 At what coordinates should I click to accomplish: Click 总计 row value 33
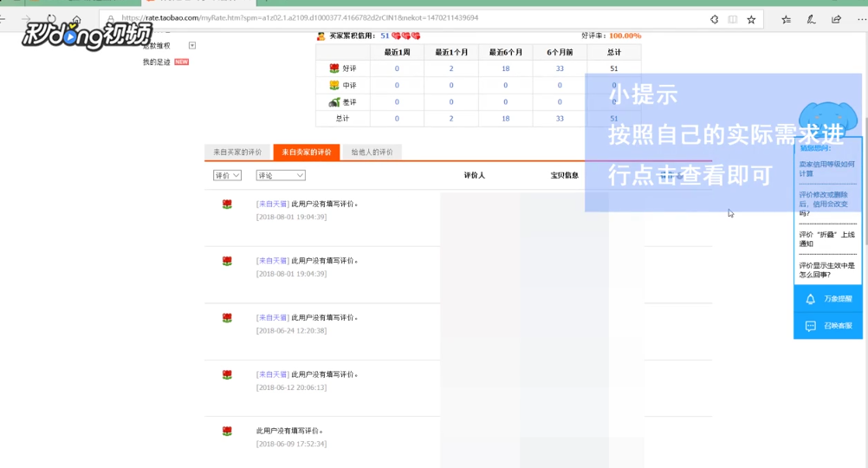click(x=560, y=119)
